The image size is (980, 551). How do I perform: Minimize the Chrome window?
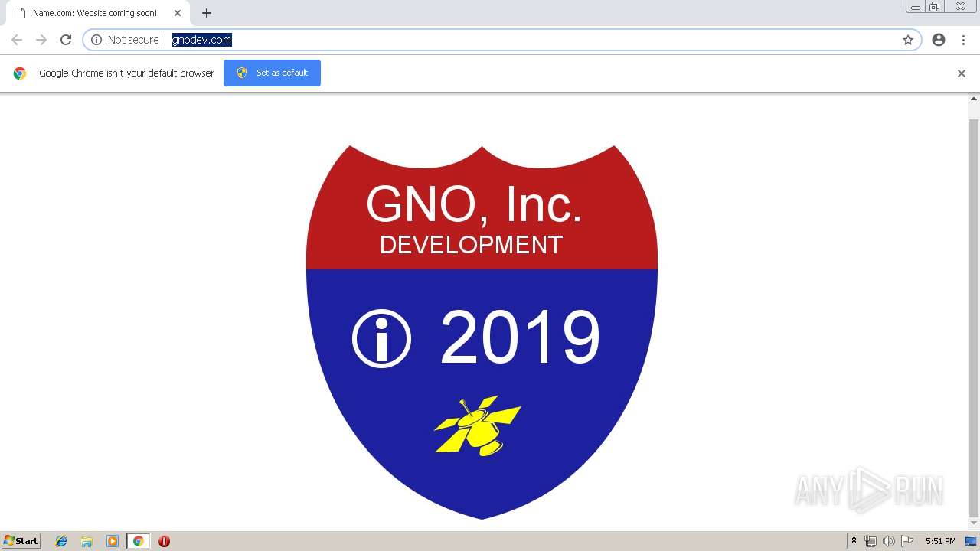[916, 7]
